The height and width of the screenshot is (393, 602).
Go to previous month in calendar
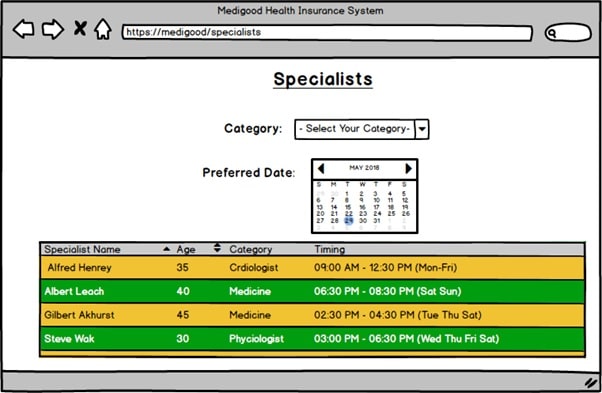point(321,168)
